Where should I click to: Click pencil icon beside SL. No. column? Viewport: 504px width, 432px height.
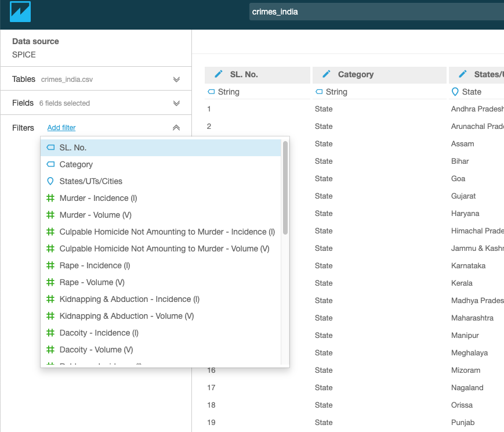pos(219,74)
